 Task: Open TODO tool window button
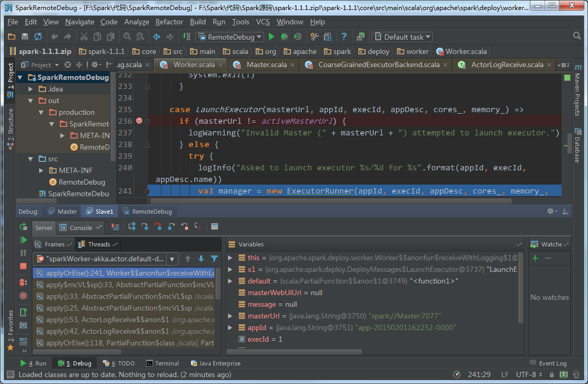coord(119,363)
